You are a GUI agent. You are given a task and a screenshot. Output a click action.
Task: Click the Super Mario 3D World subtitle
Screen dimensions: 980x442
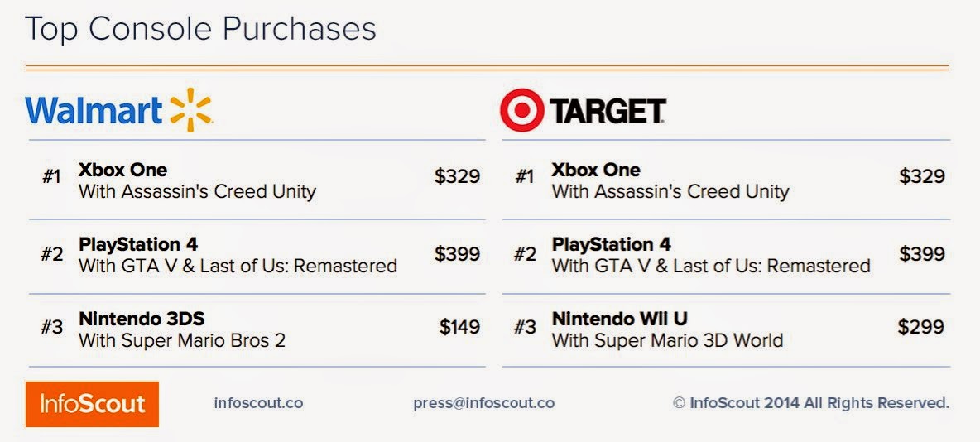[667, 340]
